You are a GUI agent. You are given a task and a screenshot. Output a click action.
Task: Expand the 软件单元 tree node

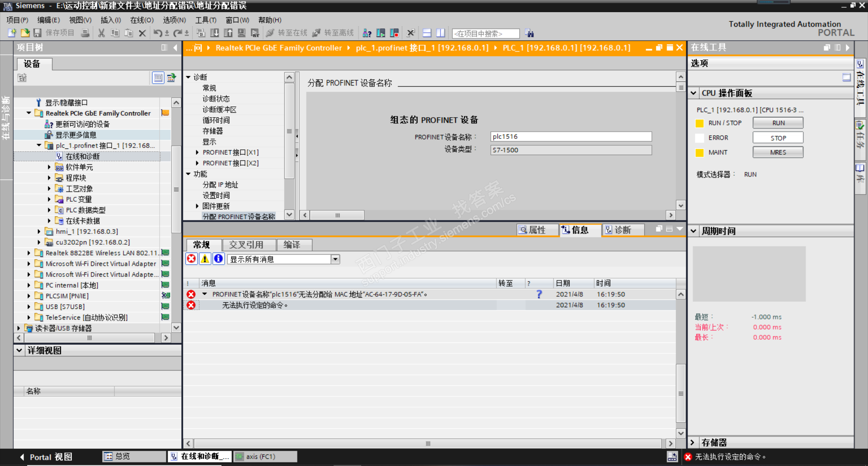pyautogui.click(x=49, y=167)
